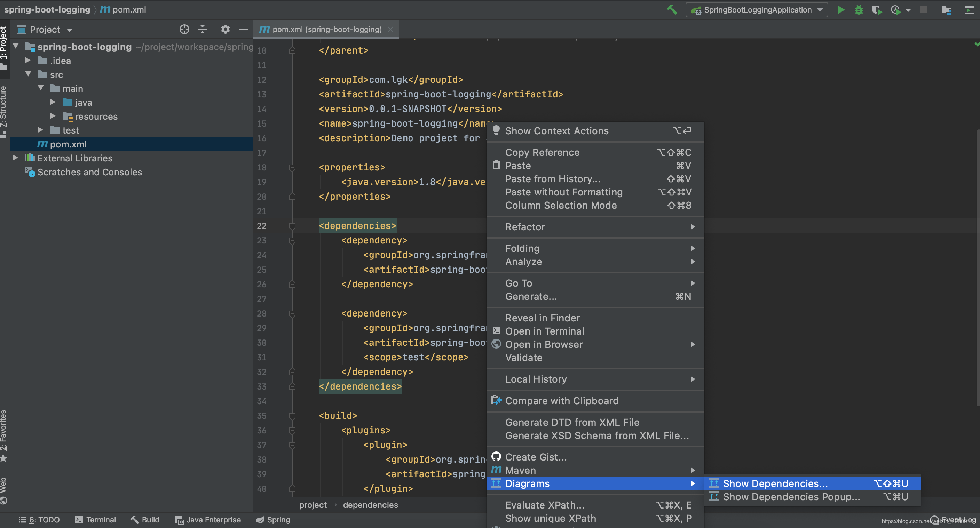
Task: Expand External Libraries node
Action: click(x=15, y=158)
